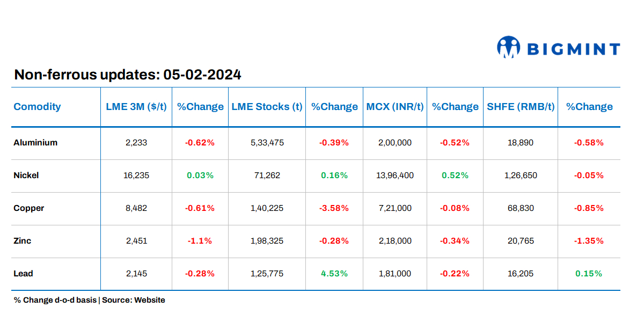Select the Copper row label
This screenshot has height=322, width=644.
(x=29, y=208)
